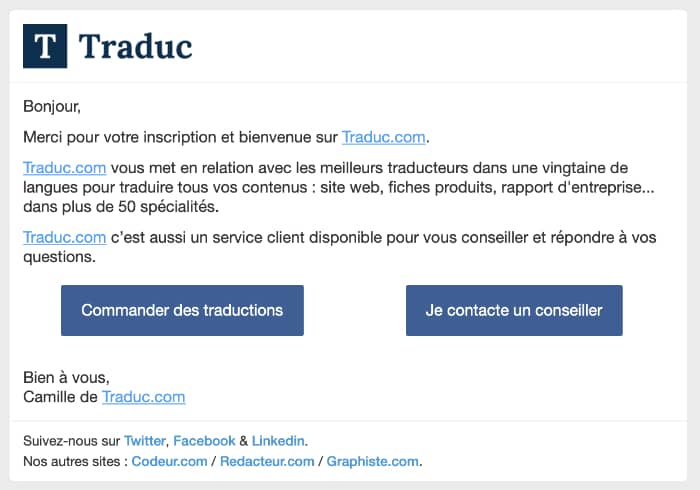Click the "Bonjour," greeting text
Viewport: 700px width, 490px height.
[51, 105]
